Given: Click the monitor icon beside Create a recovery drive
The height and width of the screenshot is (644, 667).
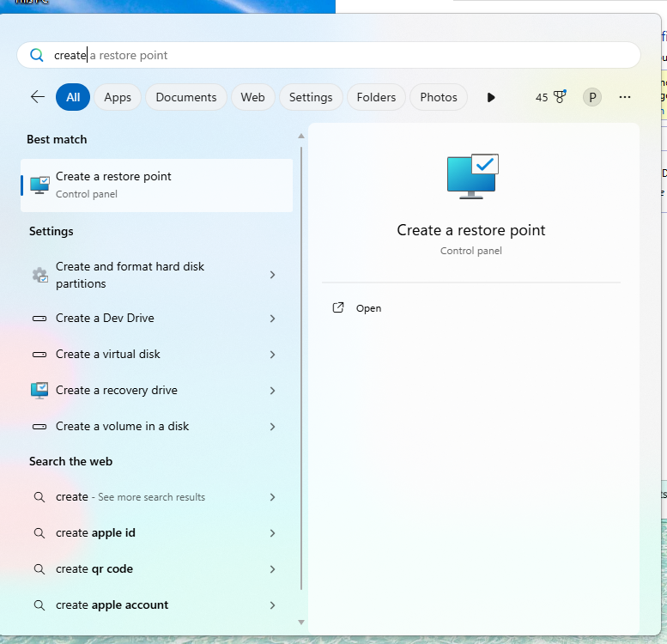Looking at the screenshot, I should pos(39,391).
